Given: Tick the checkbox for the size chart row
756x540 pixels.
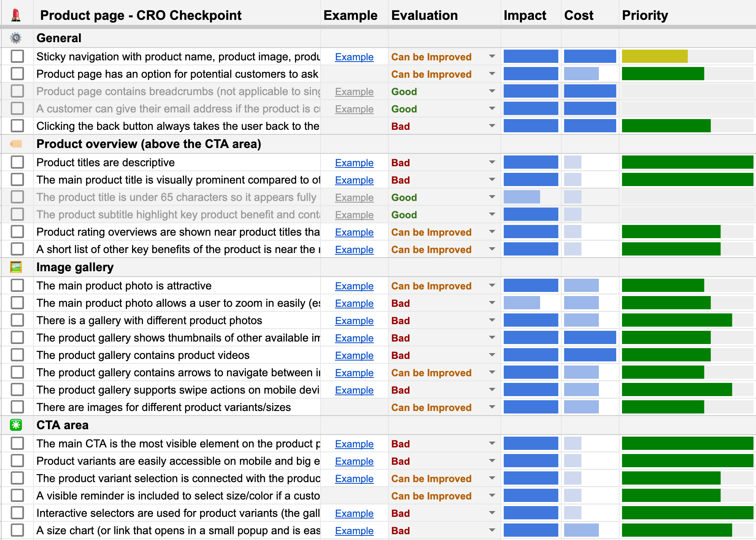Looking at the screenshot, I should (17, 530).
